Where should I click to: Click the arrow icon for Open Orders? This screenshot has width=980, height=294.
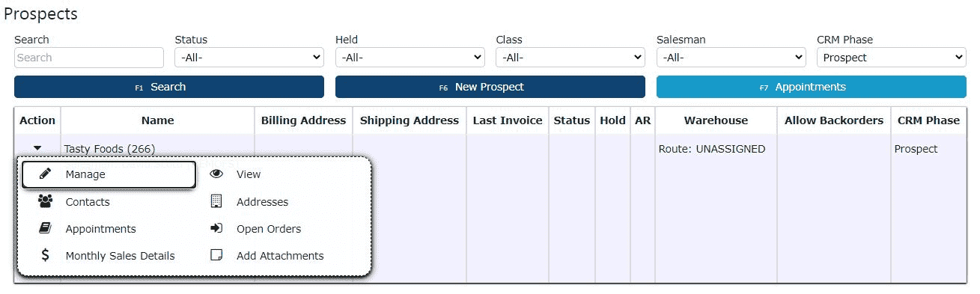[x=217, y=228]
